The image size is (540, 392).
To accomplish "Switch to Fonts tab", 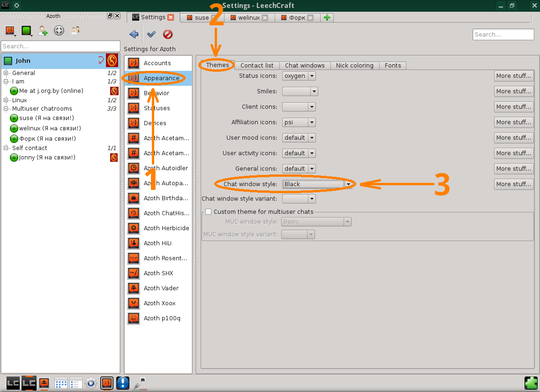I will coord(393,66).
